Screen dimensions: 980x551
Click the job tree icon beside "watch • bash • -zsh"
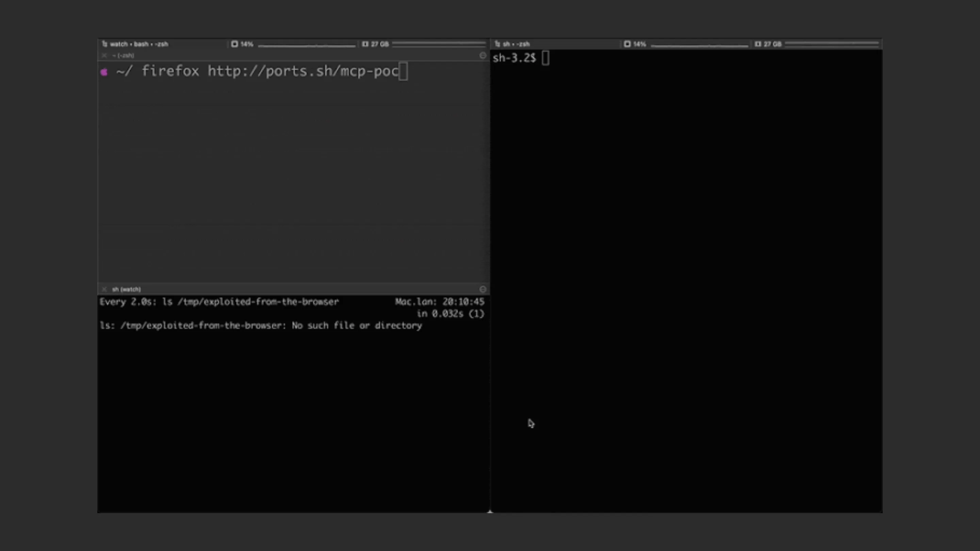click(104, 44)
